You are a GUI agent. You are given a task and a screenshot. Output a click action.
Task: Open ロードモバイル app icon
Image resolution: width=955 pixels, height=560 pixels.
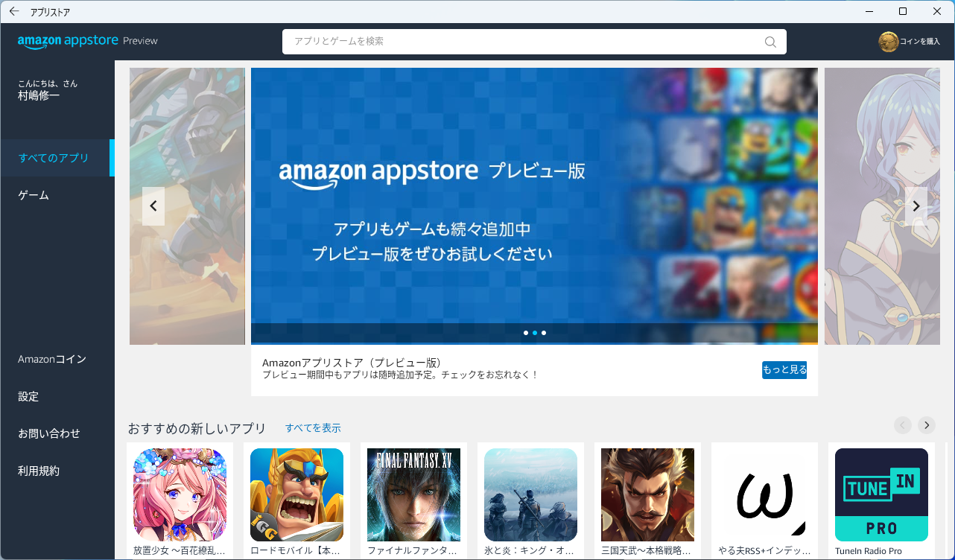tap(296, 494)
